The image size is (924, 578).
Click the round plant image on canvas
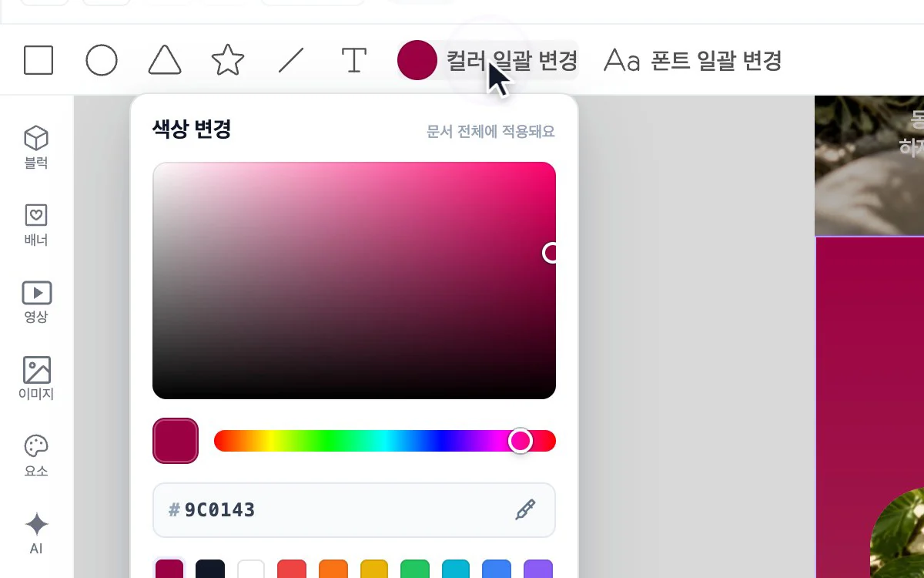click(898, 533)
